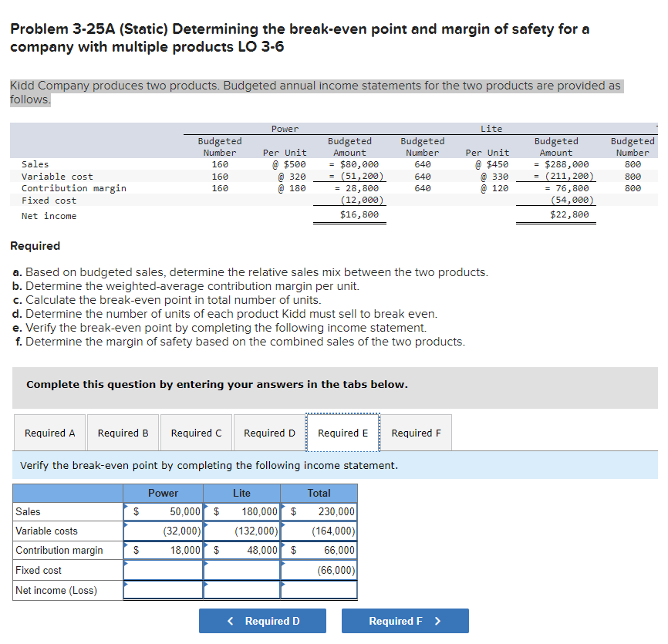The height and width of the screenshot is (644, 668).
Task: Switch to the Required B tab
Action: [x=123, y=433]
